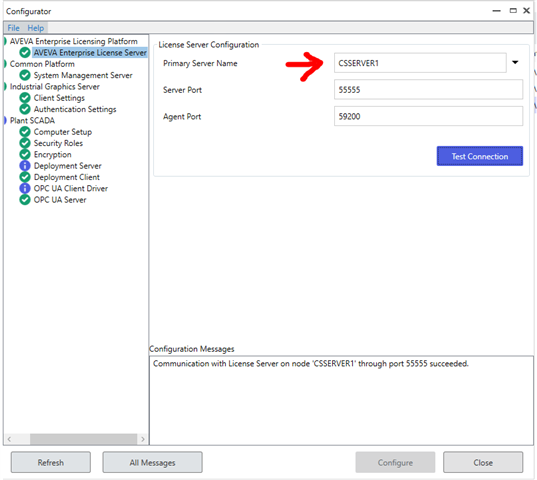Click the green status icon next to System Management Server
Viewport: 537px width, 480px height.
tap(25, 75)
